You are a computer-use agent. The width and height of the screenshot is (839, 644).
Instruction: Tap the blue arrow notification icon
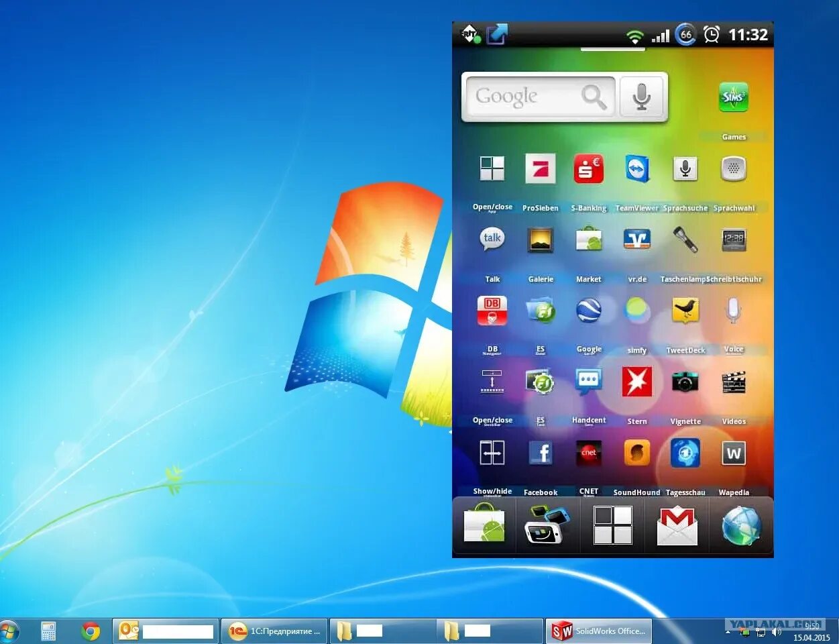(497, 34)
